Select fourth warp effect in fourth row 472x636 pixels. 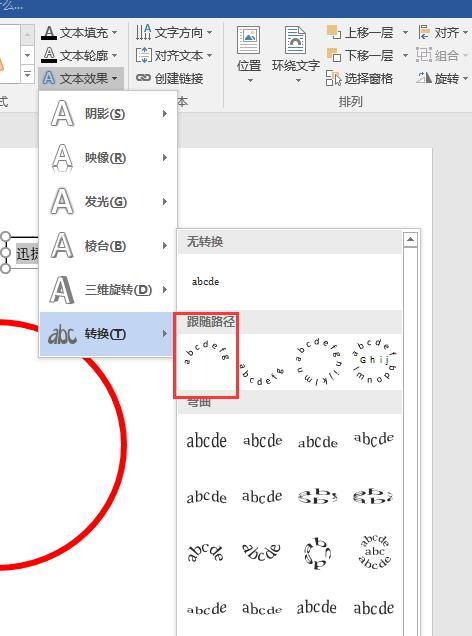click(374, 608)
